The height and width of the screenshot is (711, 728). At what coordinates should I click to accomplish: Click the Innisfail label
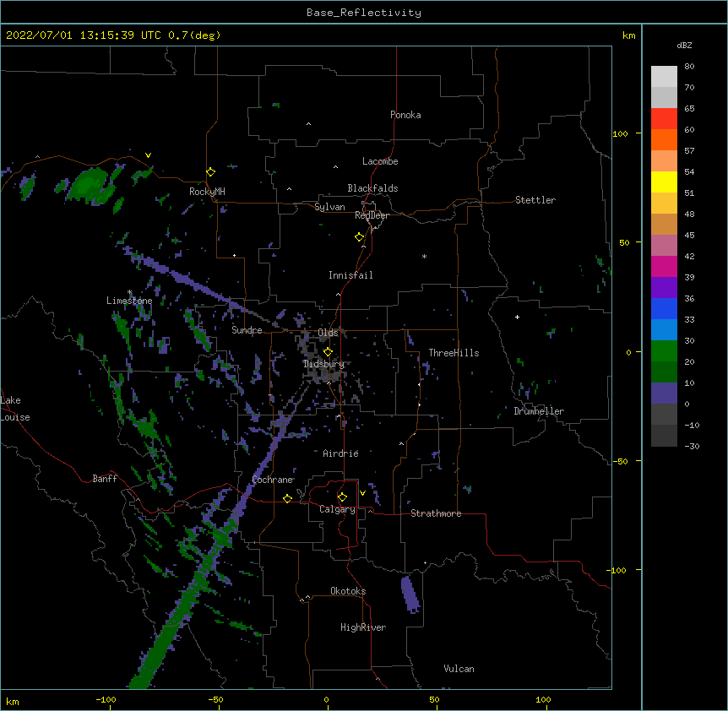click(x=350, y=275)
